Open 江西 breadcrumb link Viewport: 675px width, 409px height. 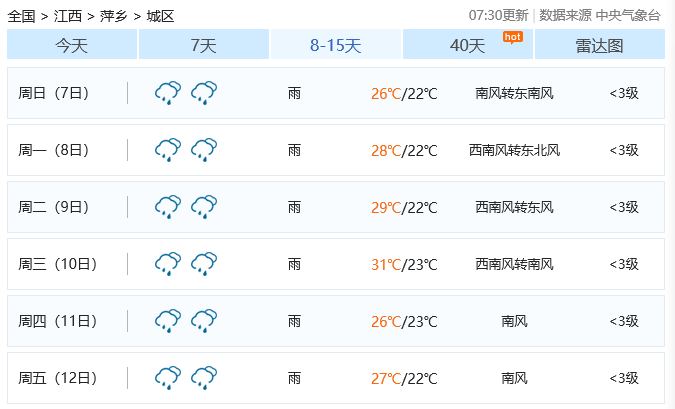[68, 16]
